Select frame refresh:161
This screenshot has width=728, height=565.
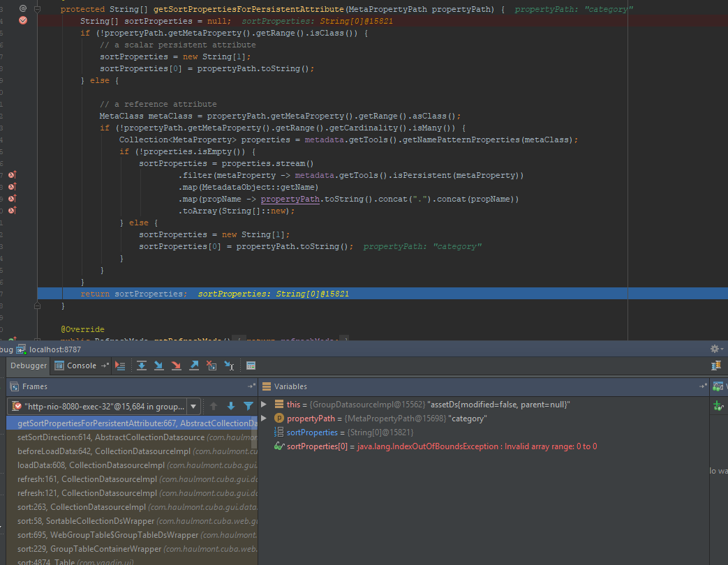(x=131, y=479)
